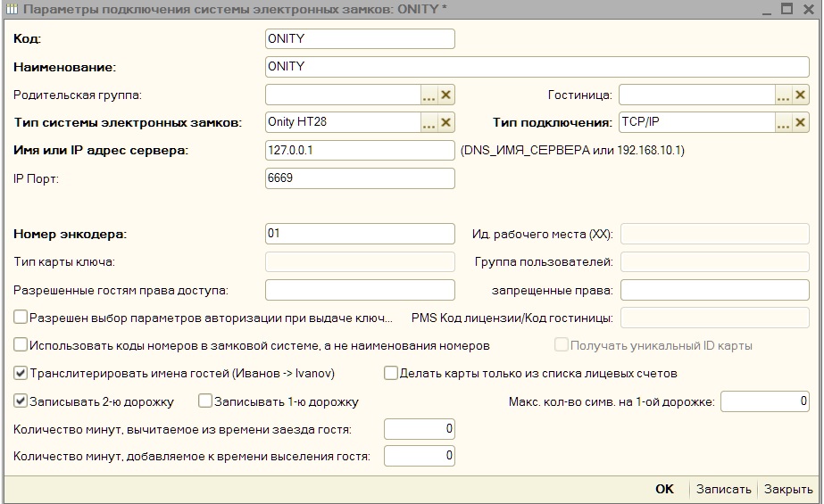This screenshot has height=504, width=824.
Task: Open selection dialog for Родительская группа
Action: (429, 95)
